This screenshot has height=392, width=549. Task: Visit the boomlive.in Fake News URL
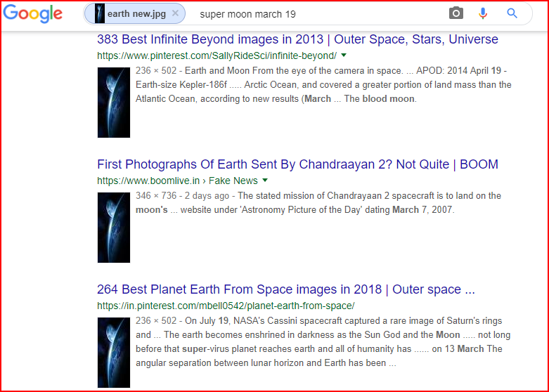click(177, 181)
